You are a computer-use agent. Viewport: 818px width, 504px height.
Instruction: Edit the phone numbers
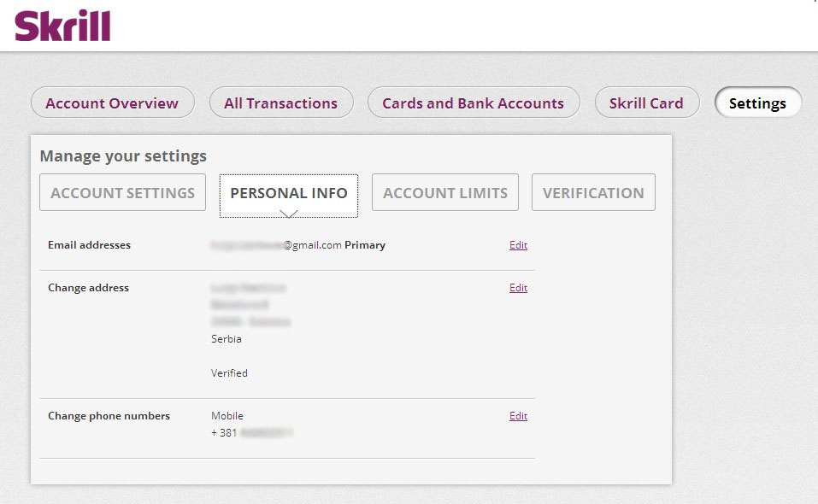tap(518, 416)
